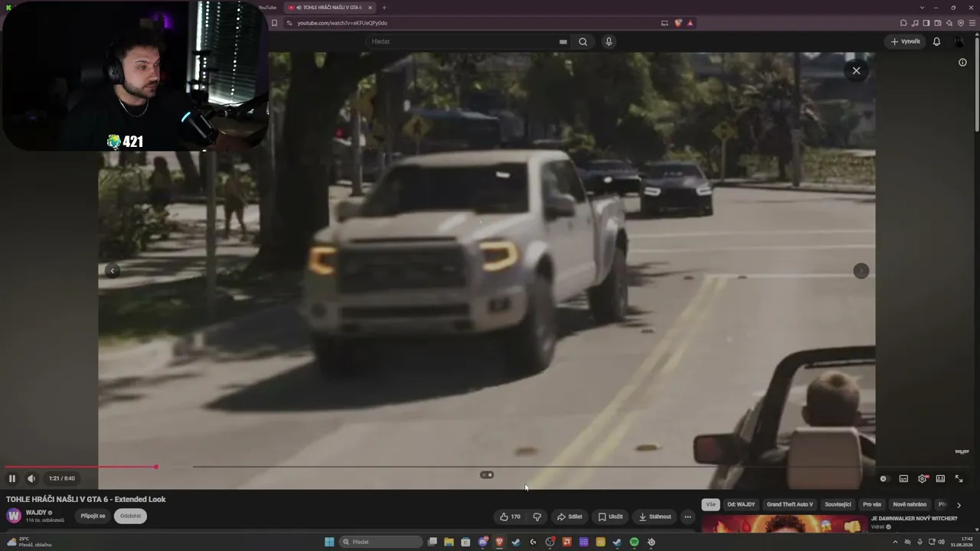Open the info circle beside the player
Image resolution: width=980 pixels, height=551 pixels.
click(962, 63)
